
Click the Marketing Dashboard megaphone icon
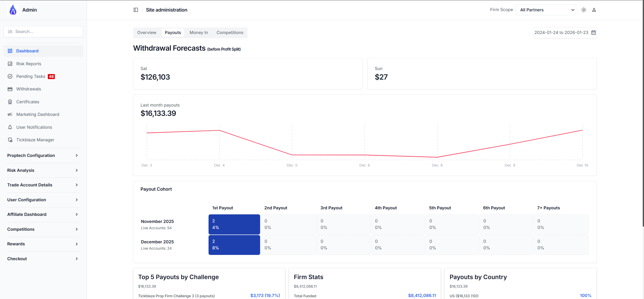click(10, 114)
